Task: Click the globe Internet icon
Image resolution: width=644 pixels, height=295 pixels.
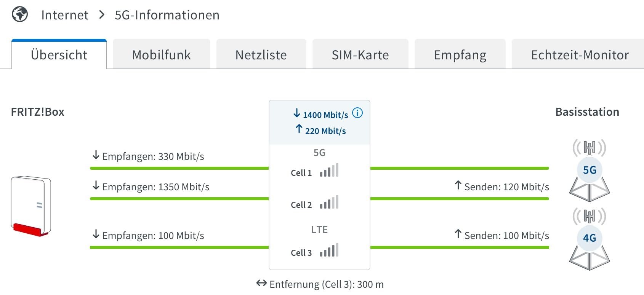Action: [x=20, y=15]
